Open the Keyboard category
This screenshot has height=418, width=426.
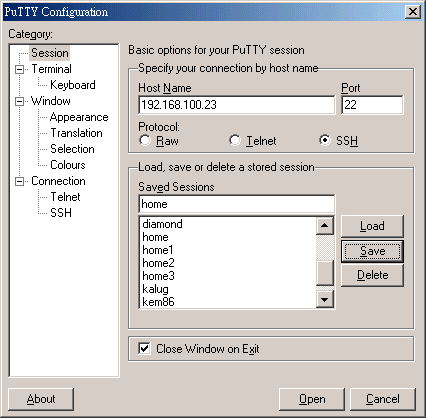(x=73, y=85)
